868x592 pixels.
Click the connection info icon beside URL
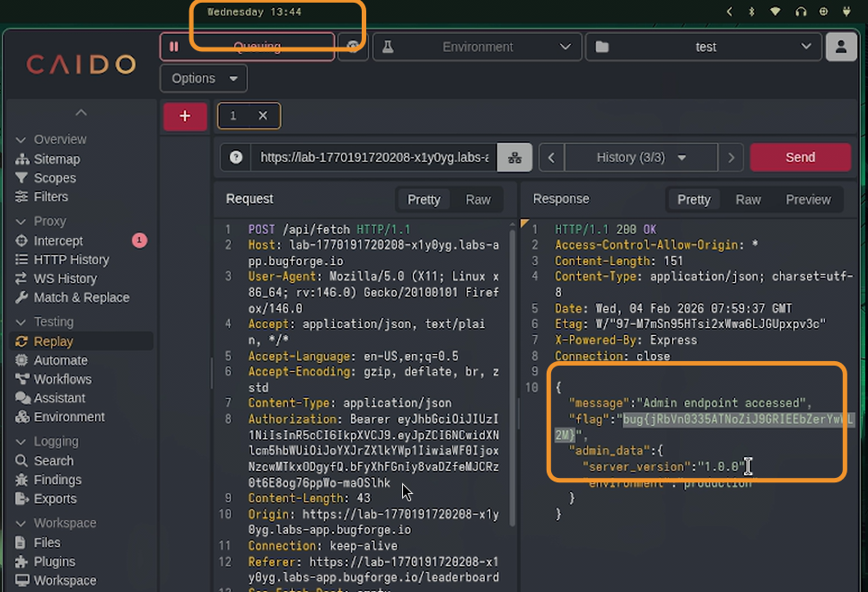pyautogui.click(x=514, y=157)
